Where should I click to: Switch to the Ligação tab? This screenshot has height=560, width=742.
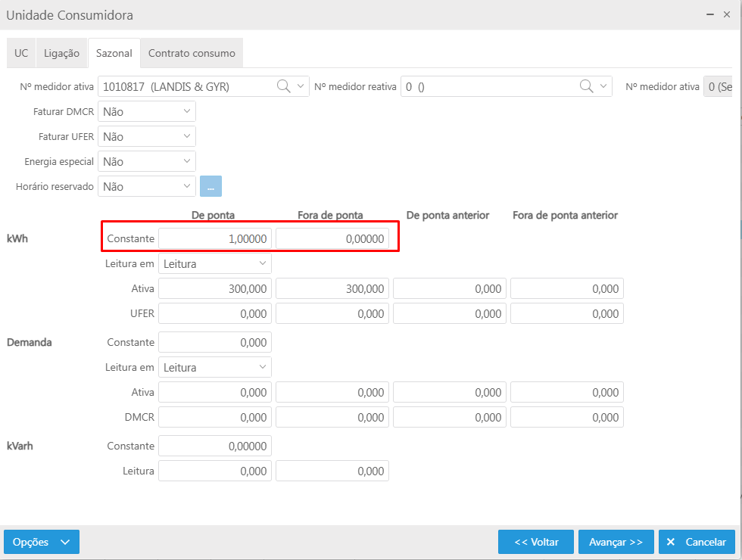(61, 53)
